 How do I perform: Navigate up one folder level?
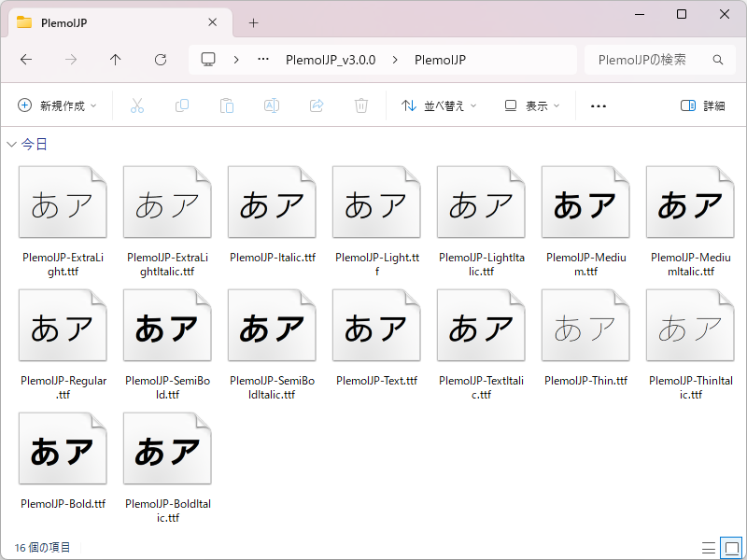114,60
